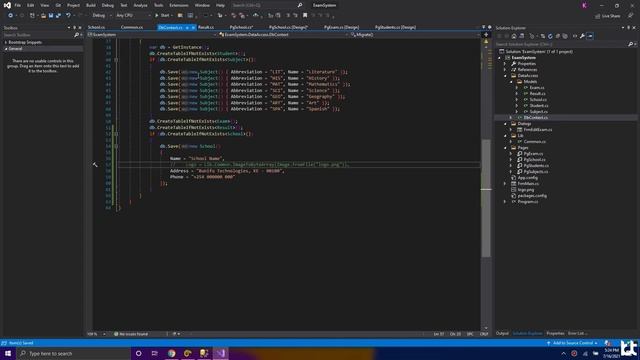Open the Git menu

(58, 5)
